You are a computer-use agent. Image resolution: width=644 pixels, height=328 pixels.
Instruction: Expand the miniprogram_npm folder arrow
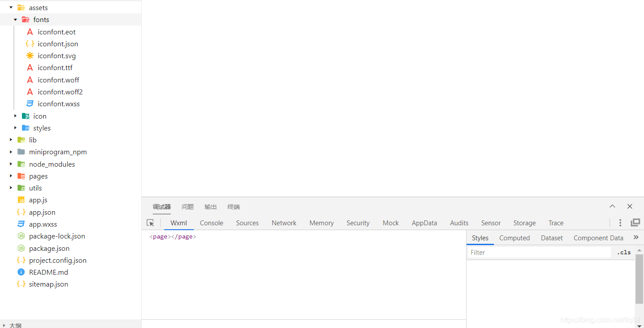click(11, 152)
